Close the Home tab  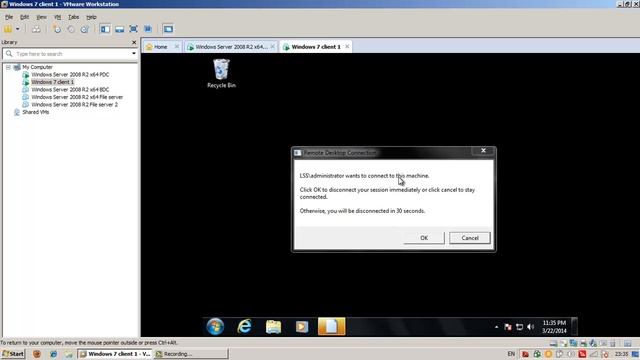pyautogui.click(x=177, y=47)
